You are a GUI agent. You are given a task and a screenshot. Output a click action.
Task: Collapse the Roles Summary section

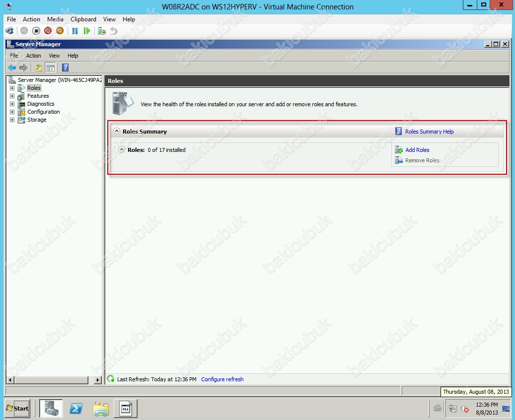pos(117,131)
